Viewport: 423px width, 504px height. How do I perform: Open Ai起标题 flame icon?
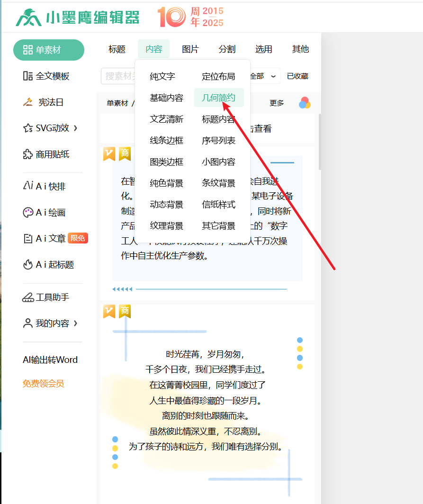[28, 264]
